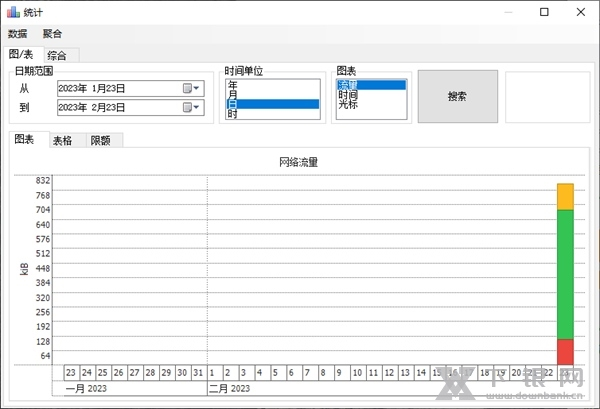Click day 14 on the chart axis
600x409 pixels.
click(421, 373)
